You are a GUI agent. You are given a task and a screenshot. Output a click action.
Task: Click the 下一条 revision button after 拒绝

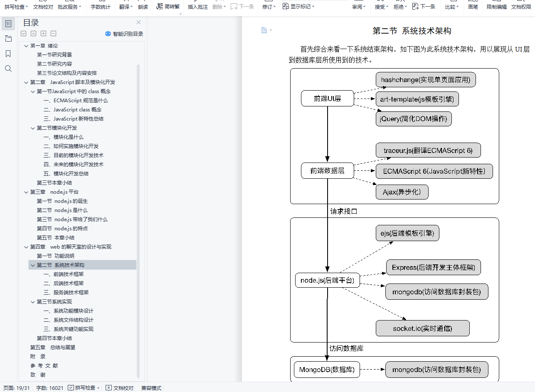pos(424,7)
